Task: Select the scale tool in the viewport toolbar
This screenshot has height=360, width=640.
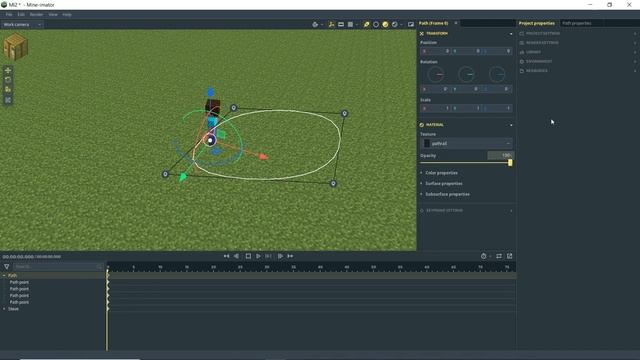Action: [8, 90]
